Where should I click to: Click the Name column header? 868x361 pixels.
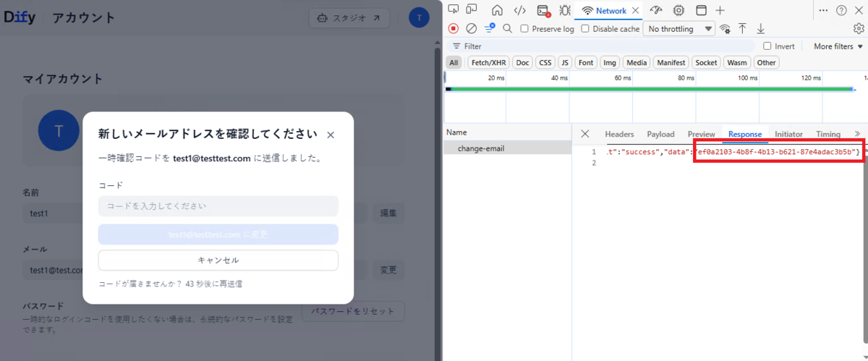pos(507,132)
